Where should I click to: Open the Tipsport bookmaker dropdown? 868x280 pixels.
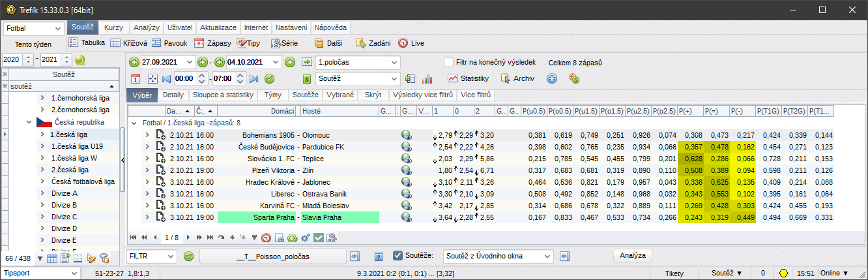click(x=42, y=273)
